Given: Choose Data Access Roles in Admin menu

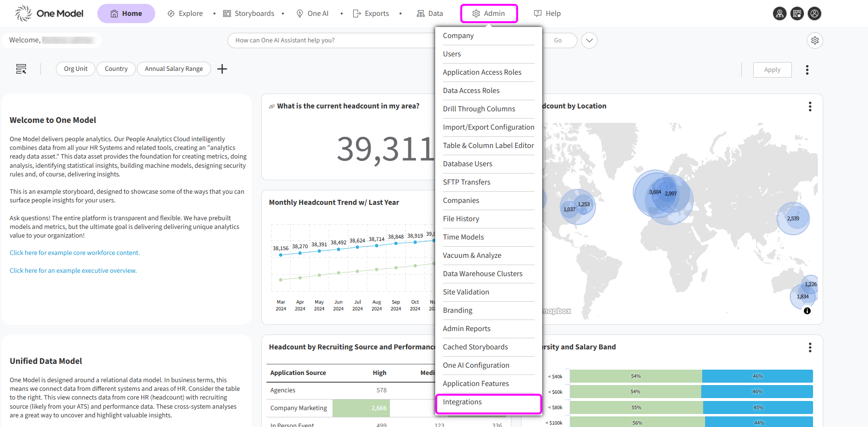Looking at the screenshot, I should click(471, 91).
